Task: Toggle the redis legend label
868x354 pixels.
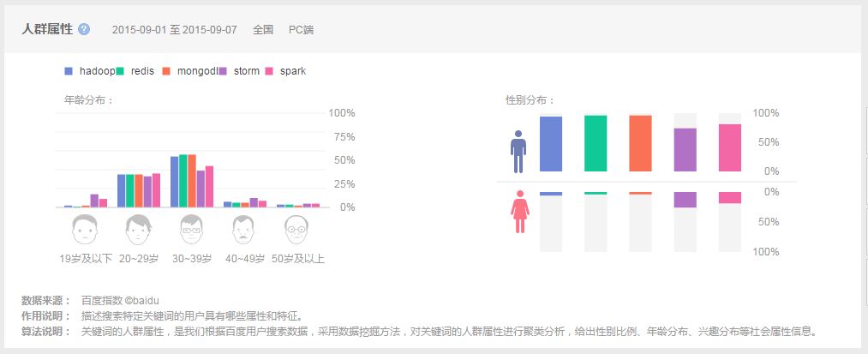Action: 142,71
